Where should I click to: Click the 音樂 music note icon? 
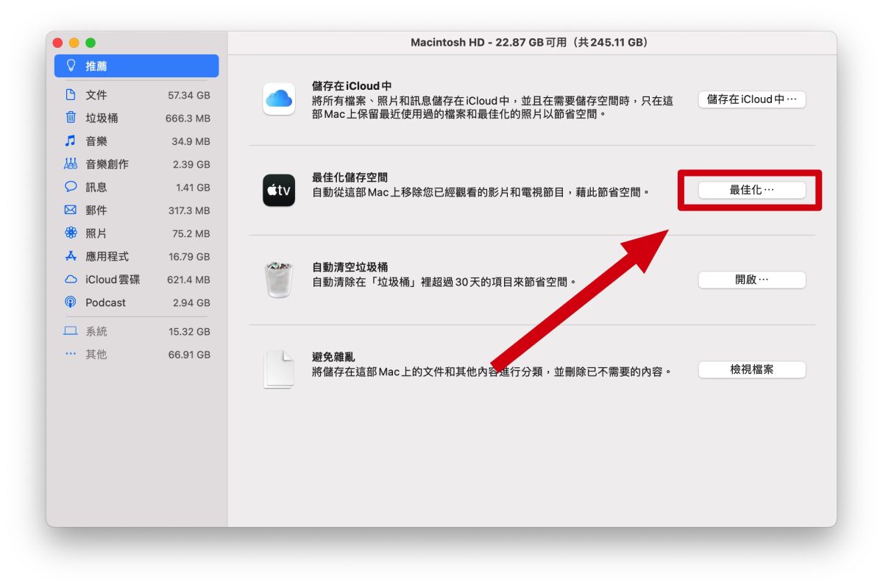pyautogui.click(x=71, y=141)
